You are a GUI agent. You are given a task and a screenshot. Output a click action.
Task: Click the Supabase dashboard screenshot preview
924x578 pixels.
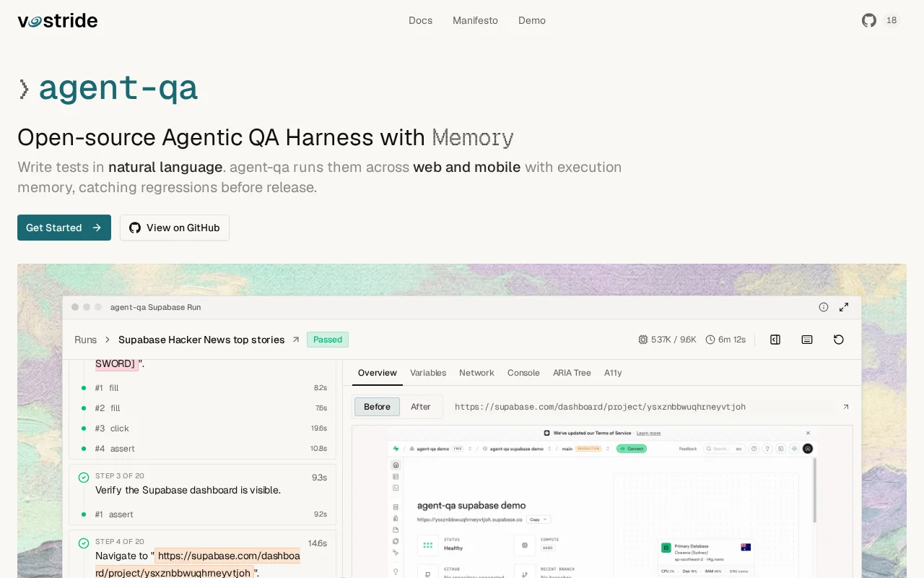pyautogui.click(x=602, y=501)
